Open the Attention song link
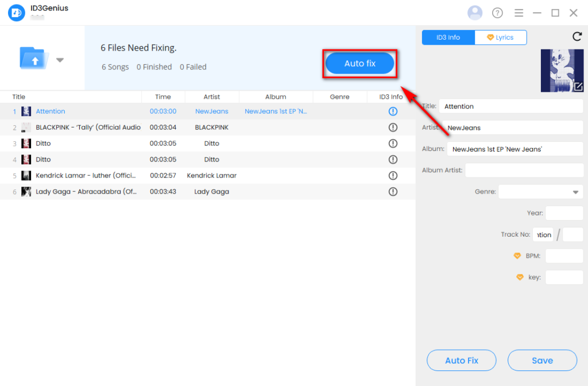The image size is (588, 386). (x=50, y=111)
